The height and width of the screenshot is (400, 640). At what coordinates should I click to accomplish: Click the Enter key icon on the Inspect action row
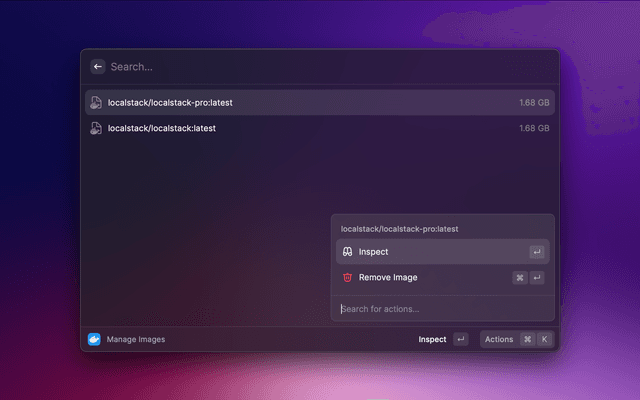coord(537,252)
